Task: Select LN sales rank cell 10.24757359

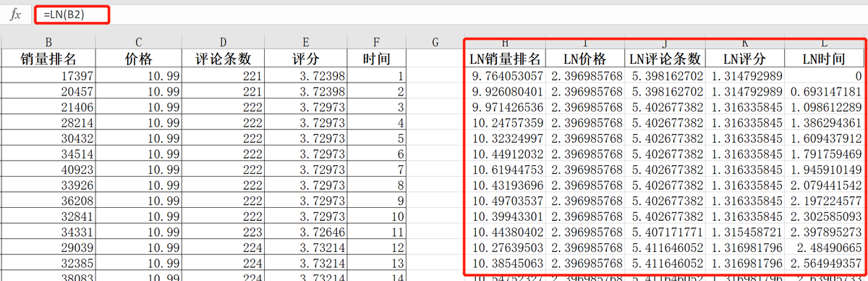Action: point(505,123)
